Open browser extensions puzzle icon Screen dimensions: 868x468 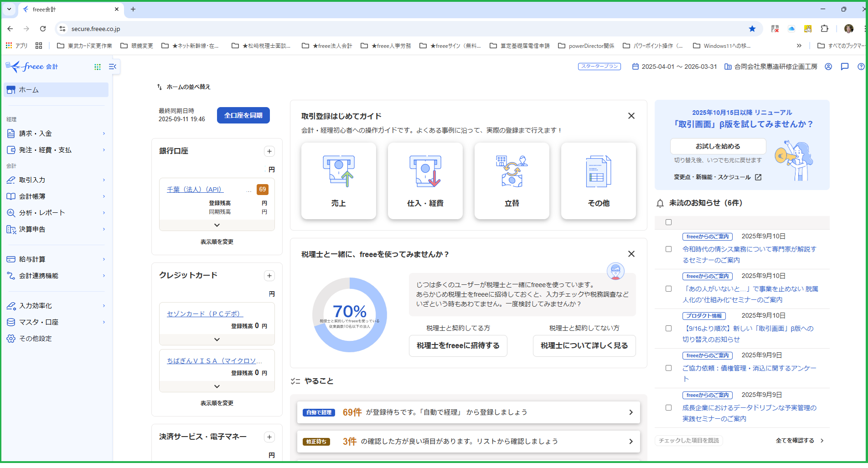pyautogui.click(x=824, y=29)
